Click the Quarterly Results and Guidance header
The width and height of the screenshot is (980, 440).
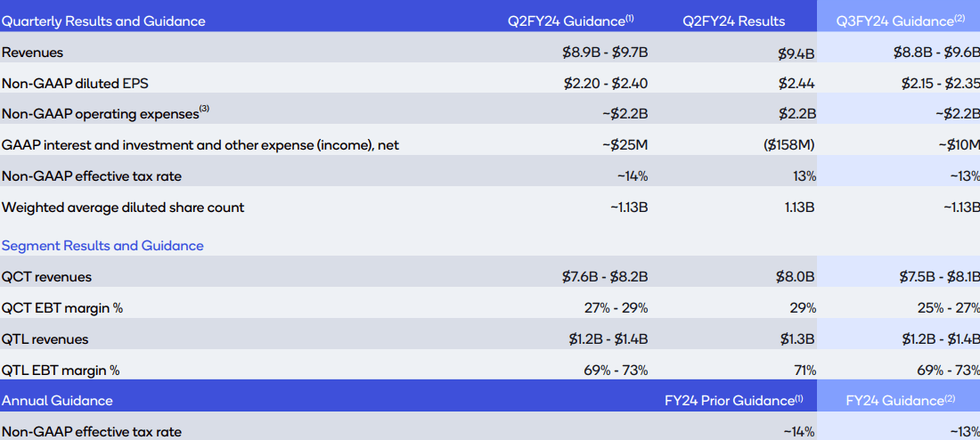(103, 20)
